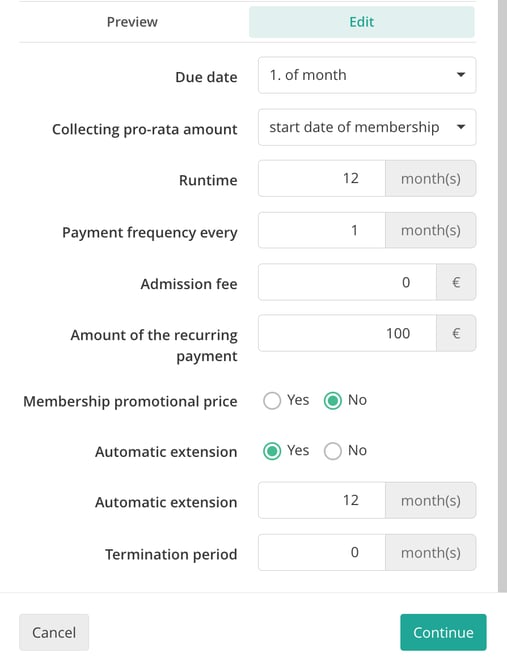This screenshot has height=670, width=507.
Task: Click the Automatic extension months field
Action: point(322,500)
